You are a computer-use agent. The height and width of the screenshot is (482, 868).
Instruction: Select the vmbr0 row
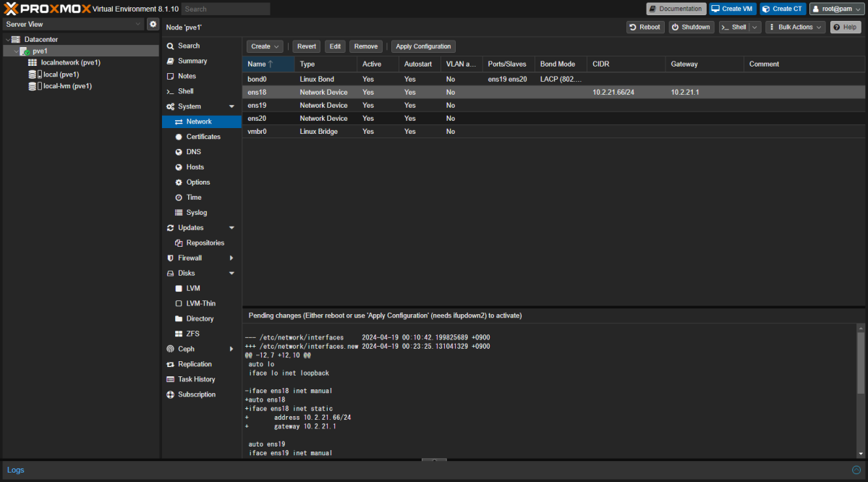(553, 131)
